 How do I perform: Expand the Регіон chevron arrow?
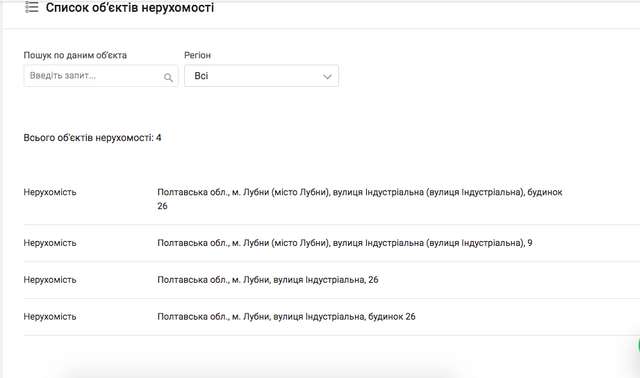pyautogui.click(x=327, y=76)
